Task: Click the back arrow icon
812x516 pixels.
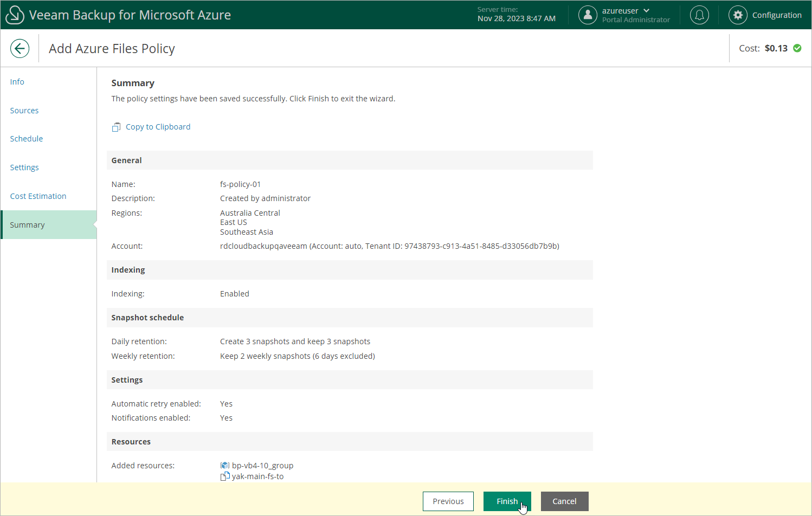Action: coord(20,48)
